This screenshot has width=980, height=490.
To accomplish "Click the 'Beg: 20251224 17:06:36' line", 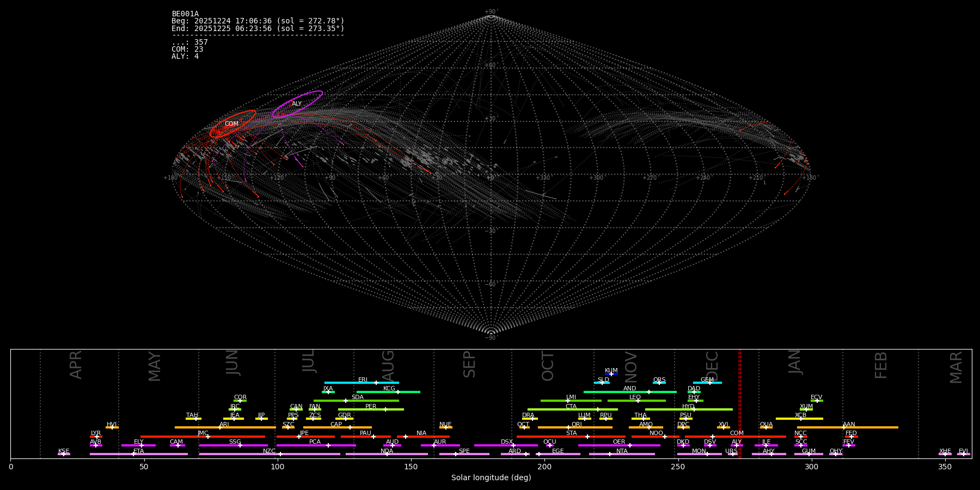I will click(258, 21).
